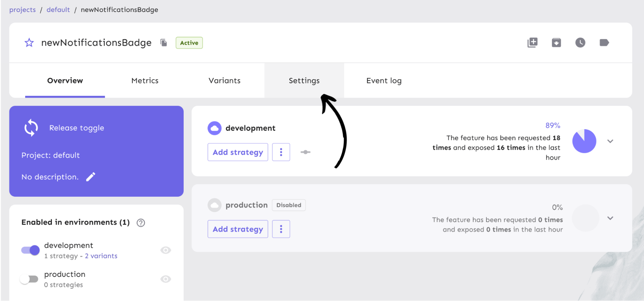The width and height of the screenshot is (644, 301).
Task: Open the environments help question mark
Action: coord(141,222)
